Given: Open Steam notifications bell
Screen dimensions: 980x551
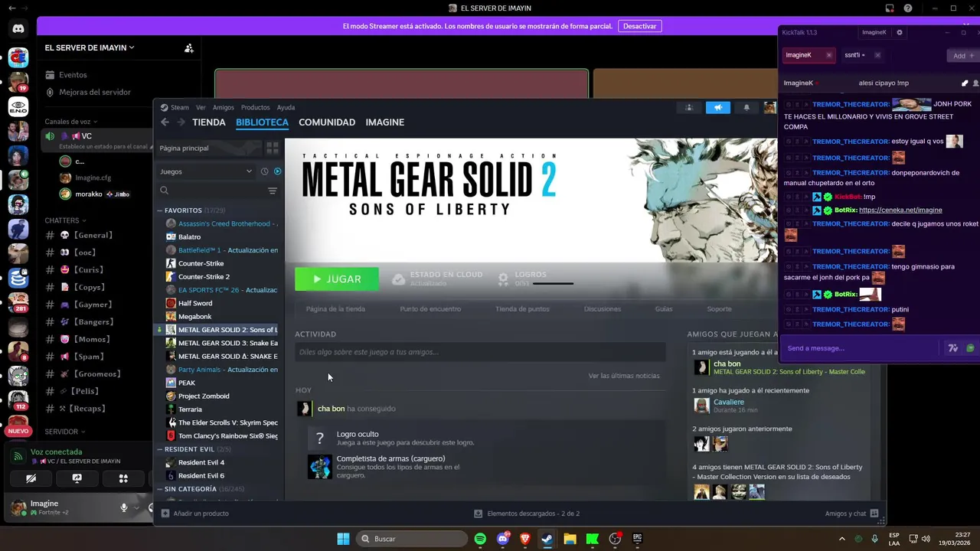Looking at the screenshot, I should (746, 108).
